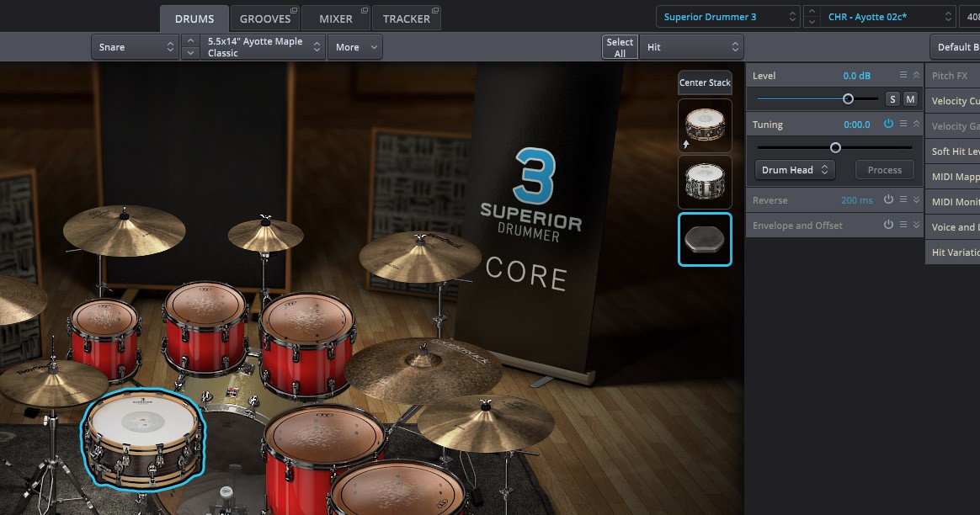The image size is (980, 515).
Task: Click the Tuning value 0:00.0
Action: [857, 125]
